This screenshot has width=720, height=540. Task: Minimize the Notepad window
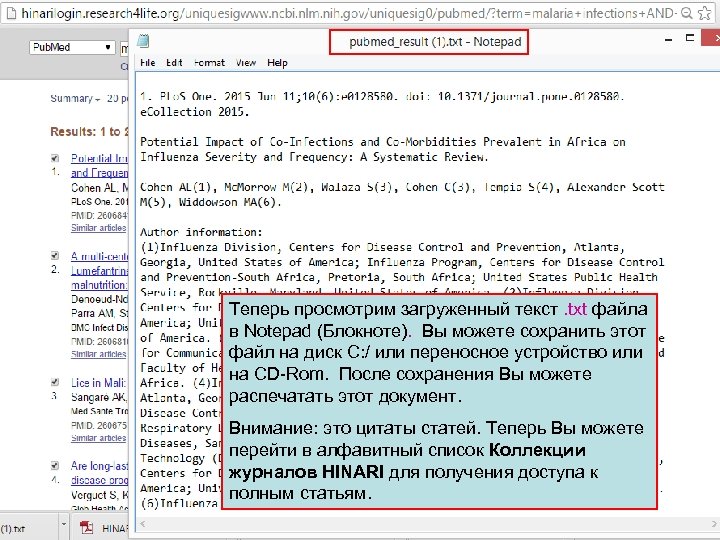pyautogui.click(x=669, y=40)
